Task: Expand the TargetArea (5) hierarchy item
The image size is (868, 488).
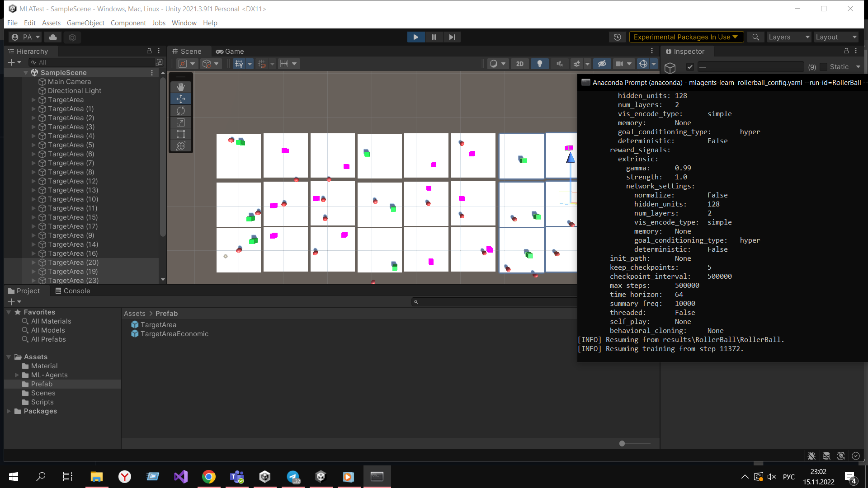Action: click(33, 145)
